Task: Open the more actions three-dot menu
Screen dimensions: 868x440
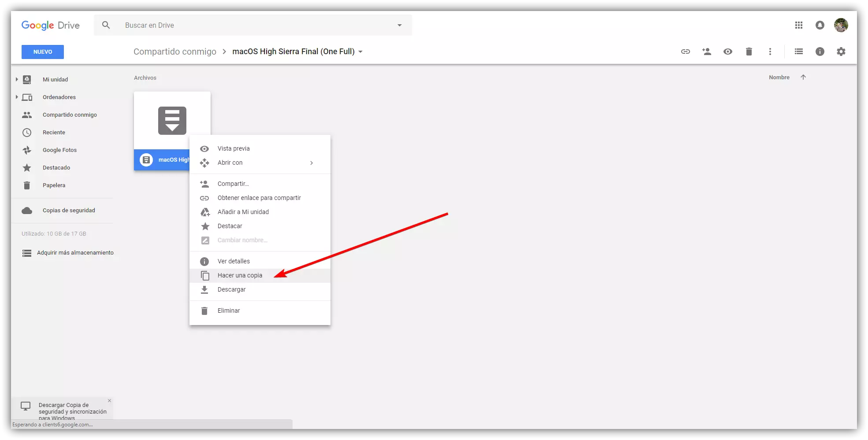Action: coord(770,52)
